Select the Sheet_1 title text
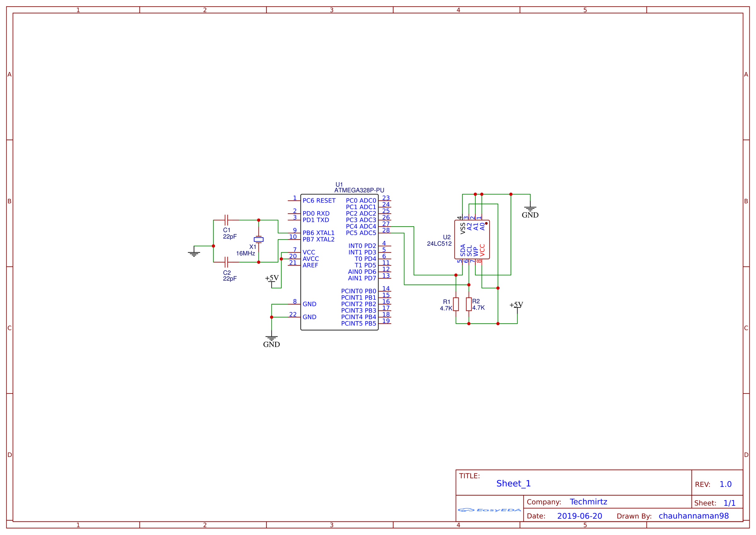This screenshot has width=756, height=535. [514, 483]
